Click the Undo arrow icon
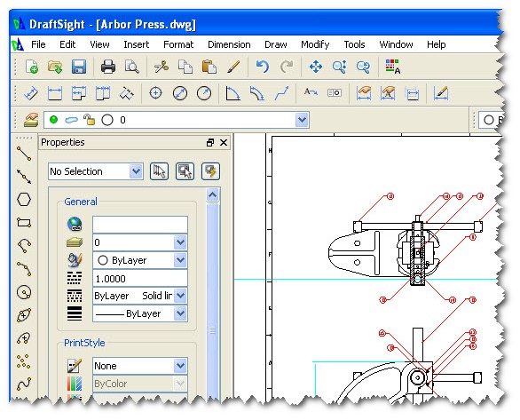520x420 pixels. (263, 67)
